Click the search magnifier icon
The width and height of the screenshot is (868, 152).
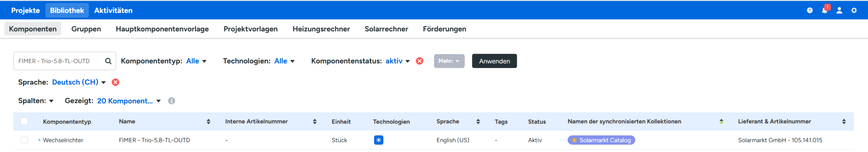pos(108,61)
